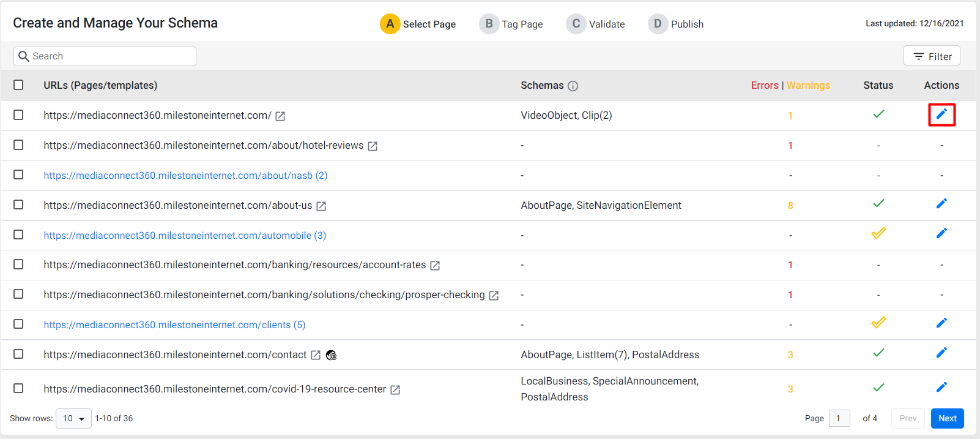This screenshot has height=439, width=980.
Task: Go to step A Select Page
Action: pyautogui.click(x=418, y=24)
